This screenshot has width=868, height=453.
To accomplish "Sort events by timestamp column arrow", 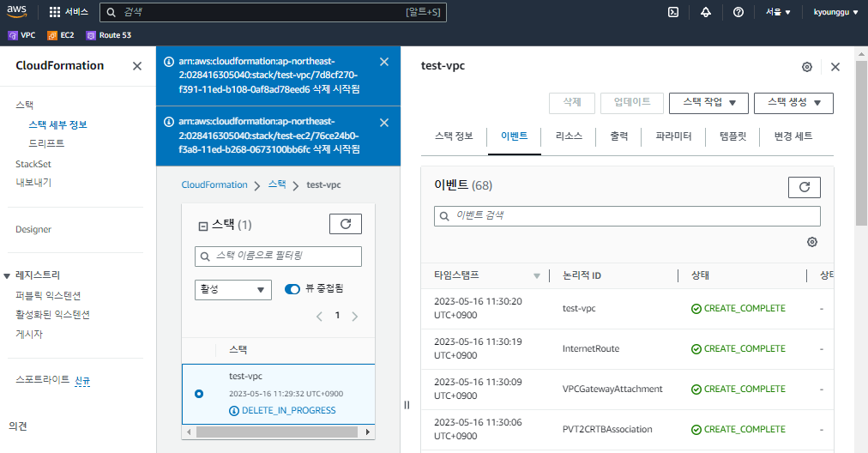I will pos(536,275).
